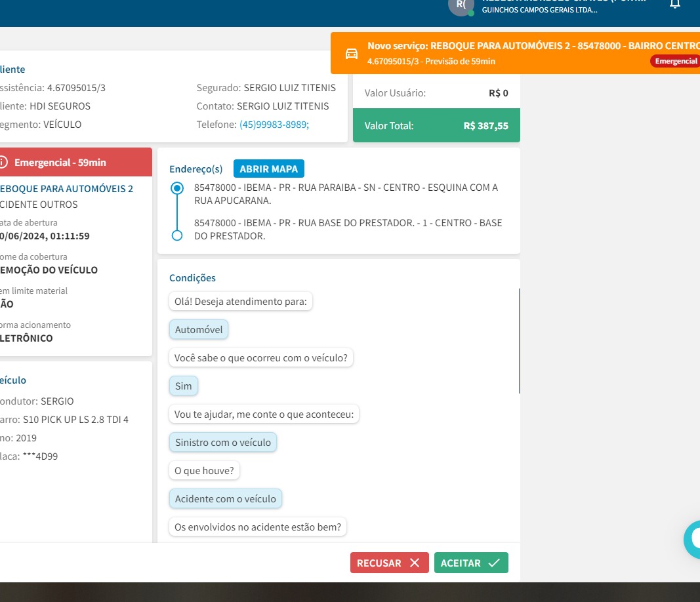The image size is (700, 602).
Task: Select the Acidente com o veículo chip
Action: pyautogui.click(x=226, y=498)
